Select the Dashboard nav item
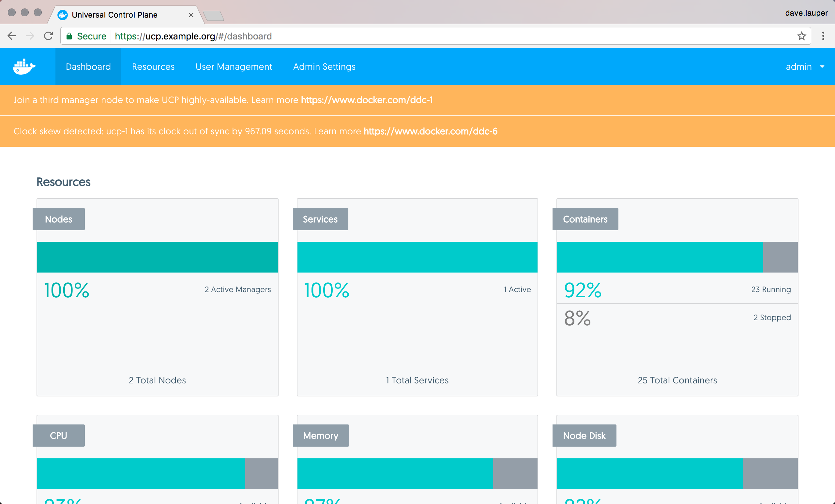Image resolution: width=835 pixels, height=504 pixels. (88, 67)
